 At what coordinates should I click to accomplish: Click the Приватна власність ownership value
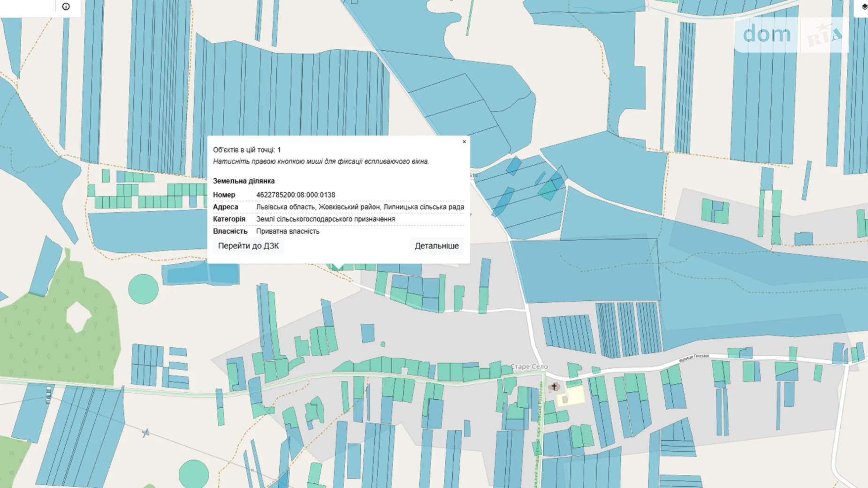[x=287, y=231]
